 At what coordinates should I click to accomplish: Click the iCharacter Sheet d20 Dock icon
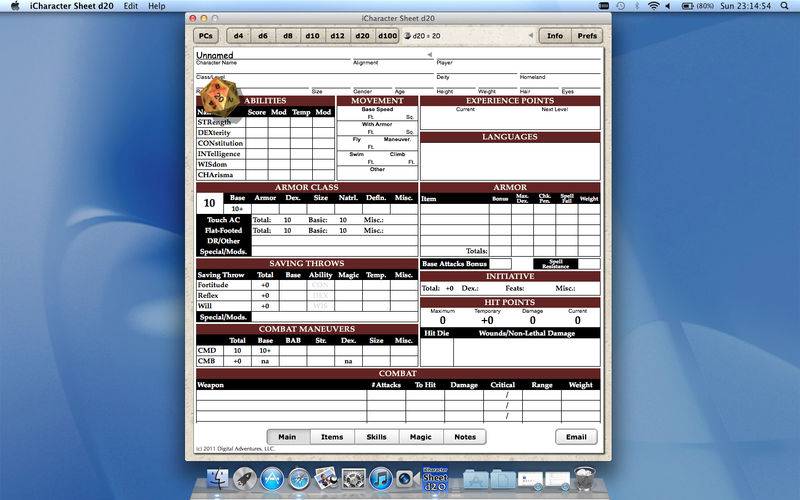[435, 479]
